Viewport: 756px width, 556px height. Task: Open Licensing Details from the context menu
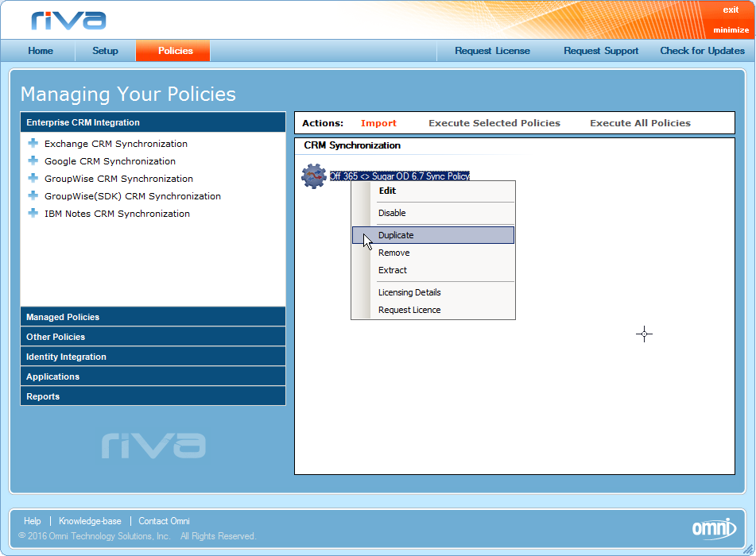pos(433,292)
